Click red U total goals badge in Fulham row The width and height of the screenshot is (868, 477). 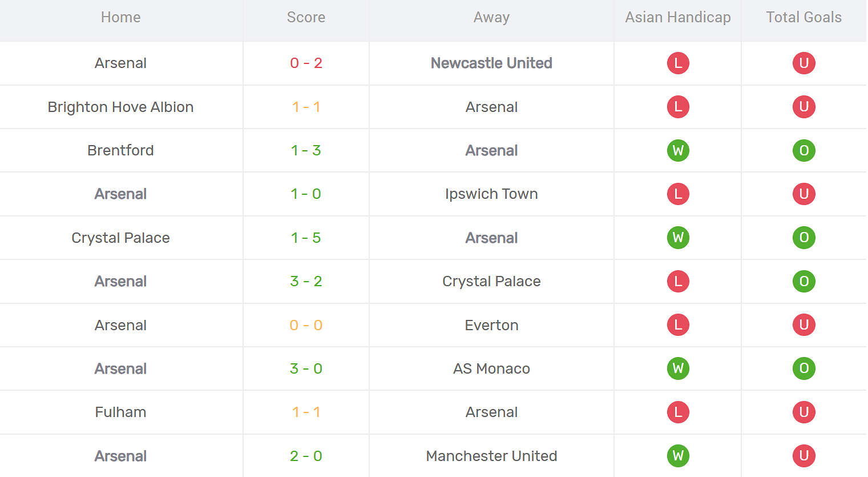point(804,412)
